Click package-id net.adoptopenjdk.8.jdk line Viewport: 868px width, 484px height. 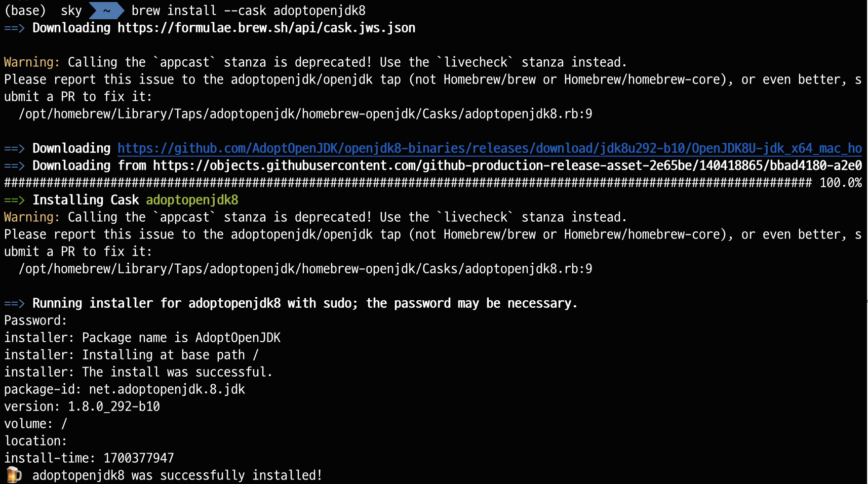(x=125, y=389)
